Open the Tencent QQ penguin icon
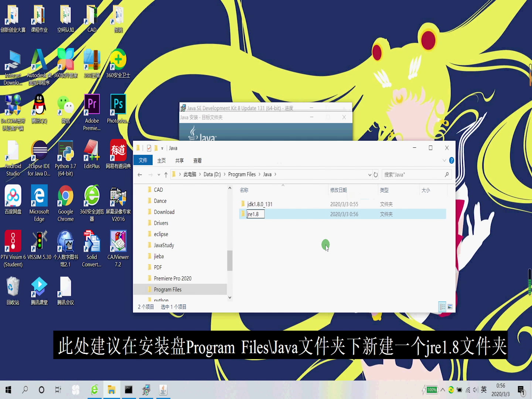532x399 pixels. (x=39, y=109)
